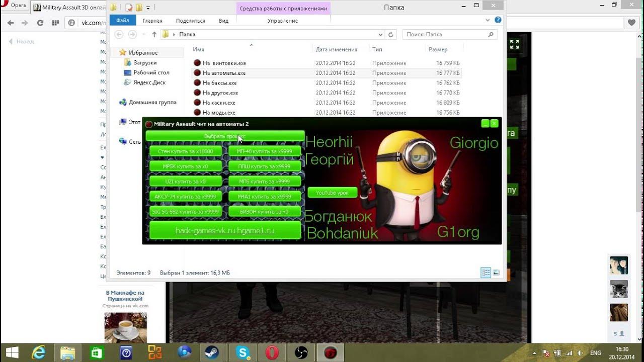Expand the address bar history dropdown
Viewport: 644px width, 362px height.
point(380,35)
